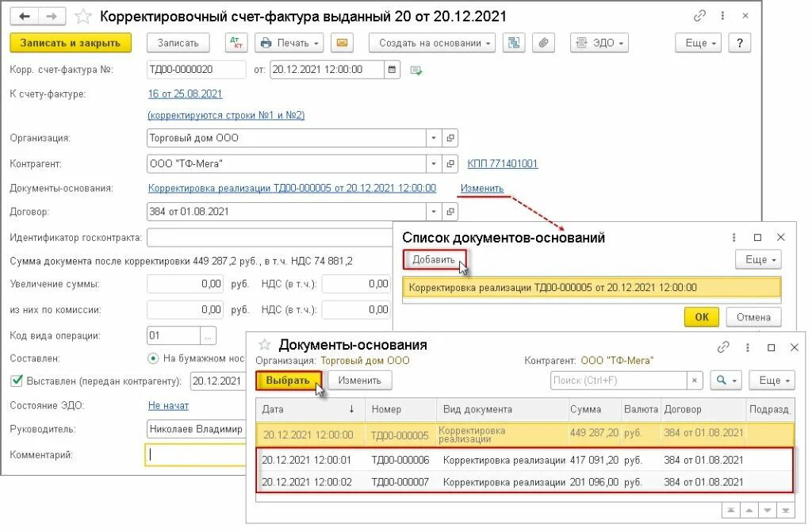Toggle Выставлен (передан контрагенту) checkbox
The width and height of the screenshot is (812, 532).
(x=17, y=381)
